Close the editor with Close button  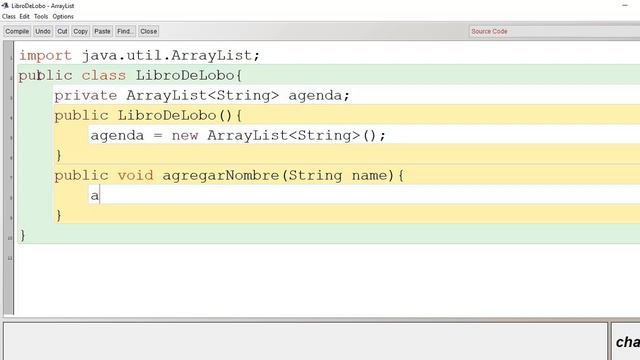(149, 31)
